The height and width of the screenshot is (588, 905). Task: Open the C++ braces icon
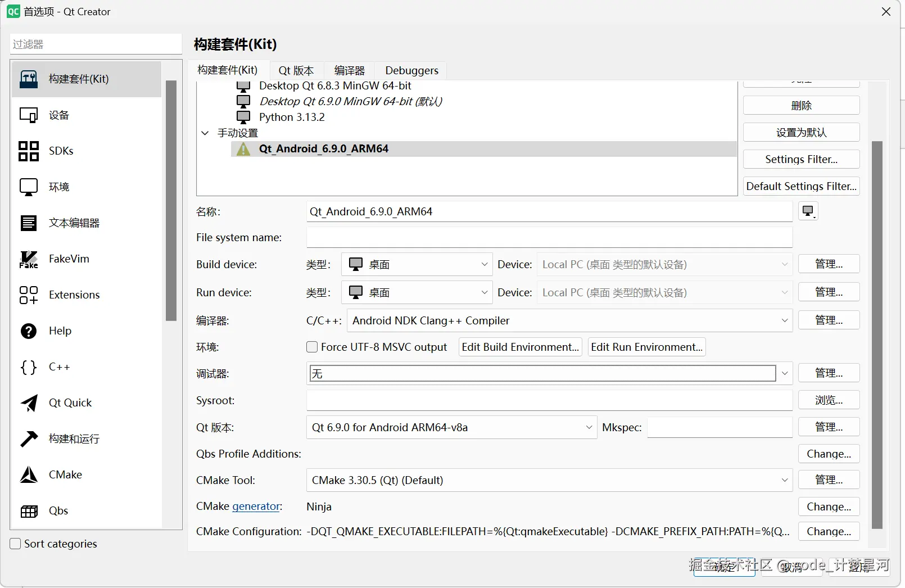click(x=29, y=367)
